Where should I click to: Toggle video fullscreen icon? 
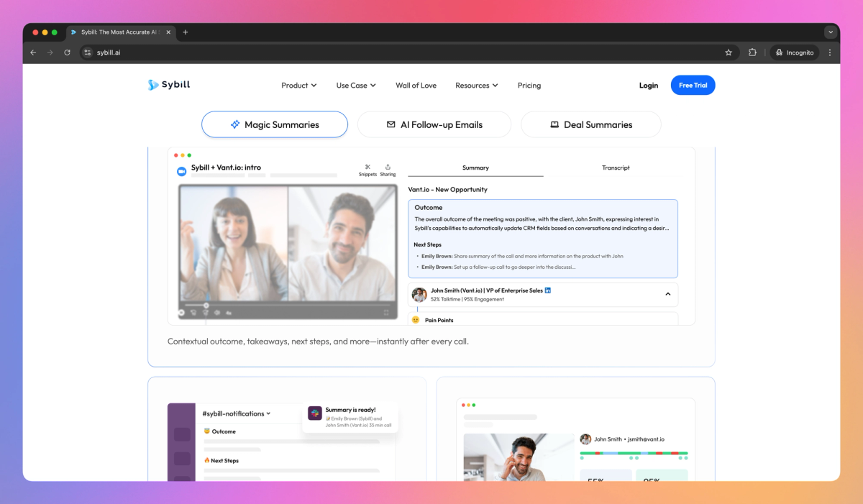[387, 313]
